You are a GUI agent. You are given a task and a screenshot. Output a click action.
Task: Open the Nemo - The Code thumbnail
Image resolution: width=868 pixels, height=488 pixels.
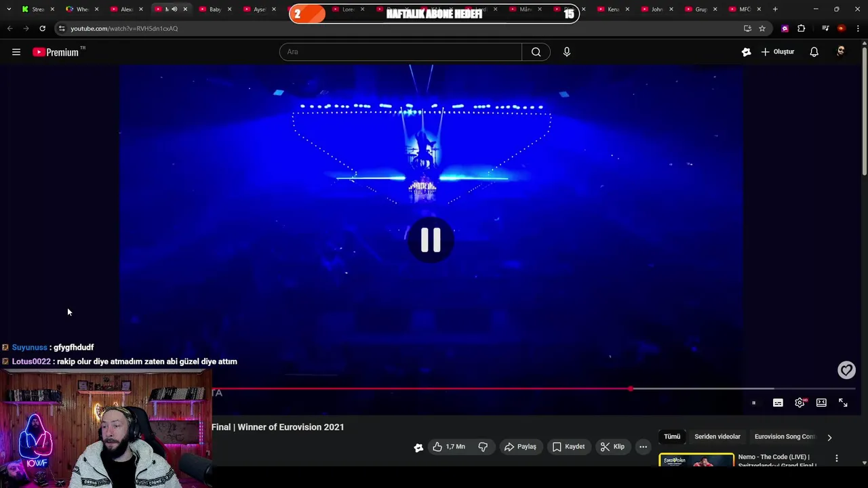(696, 460)
